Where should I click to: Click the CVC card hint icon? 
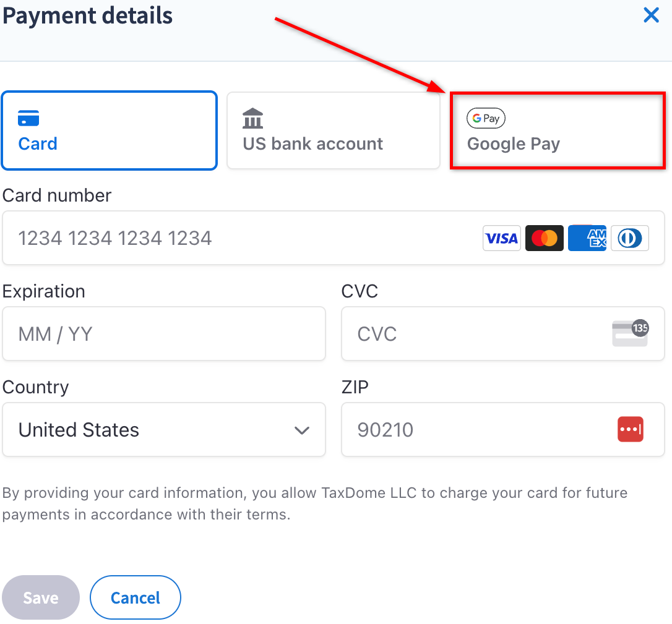point(630,333)
